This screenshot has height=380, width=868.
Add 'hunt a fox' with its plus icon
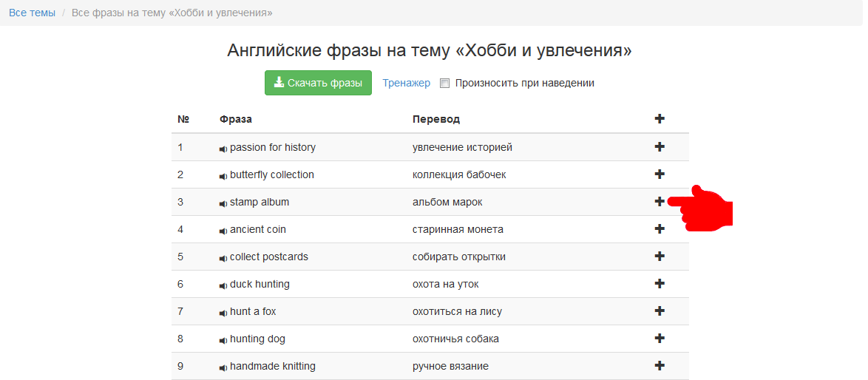pyautogui.click(x=660, y=311)
